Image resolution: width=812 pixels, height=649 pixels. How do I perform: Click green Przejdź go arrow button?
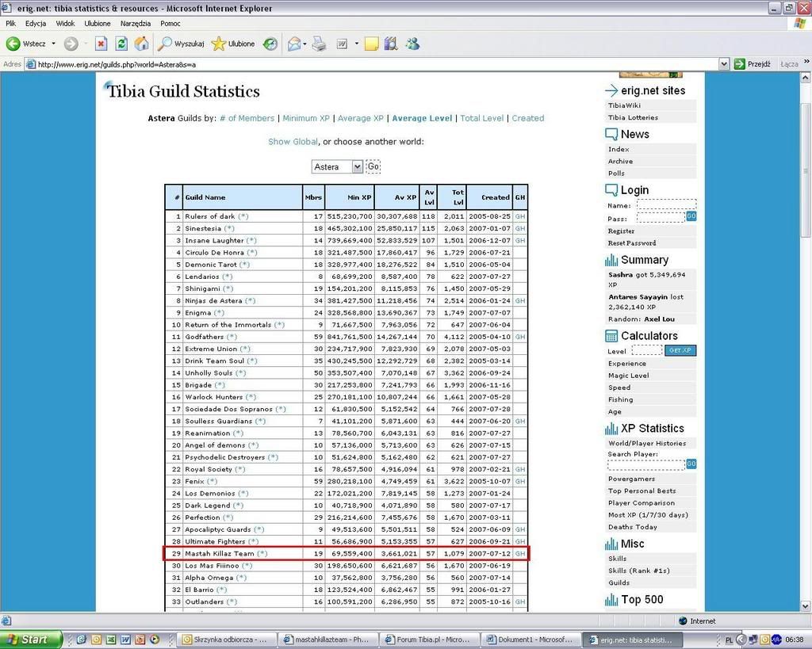(x=753, y=64)
